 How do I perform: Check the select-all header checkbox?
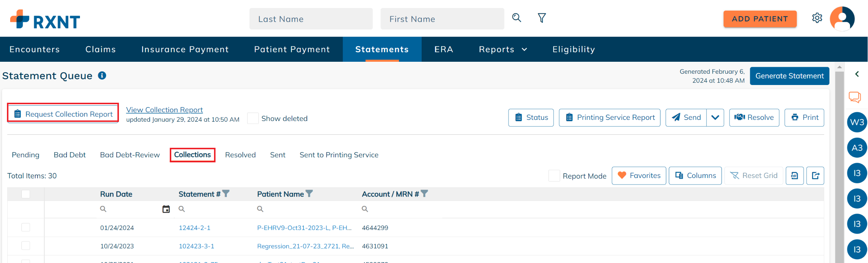click(26, 194)
